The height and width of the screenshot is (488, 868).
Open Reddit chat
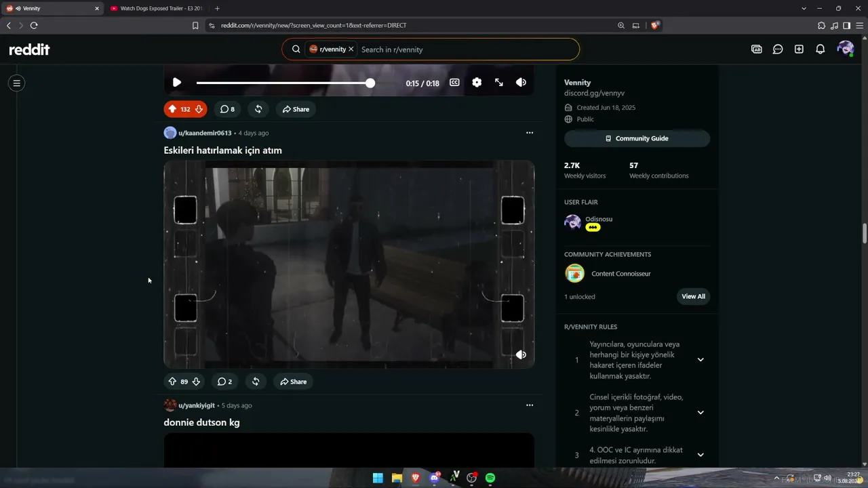(778, 49)
